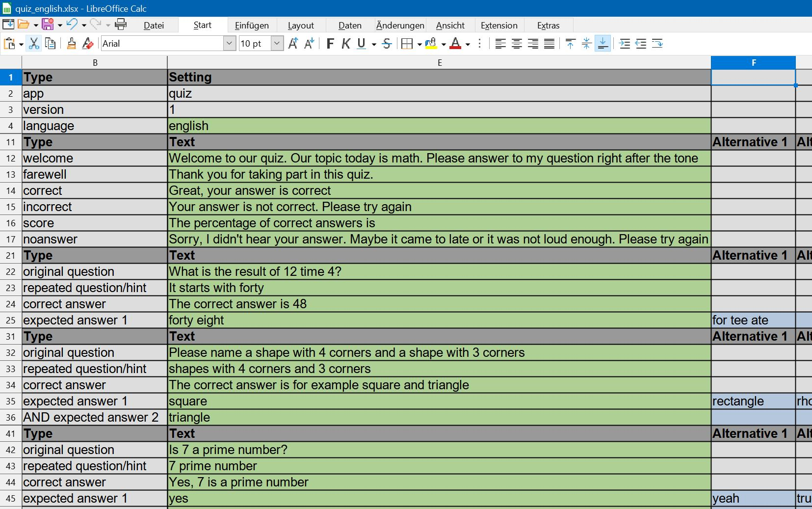Toggle bold (F) formatting
This screenshot has height=509, width=812.
[x=330, y=44]
